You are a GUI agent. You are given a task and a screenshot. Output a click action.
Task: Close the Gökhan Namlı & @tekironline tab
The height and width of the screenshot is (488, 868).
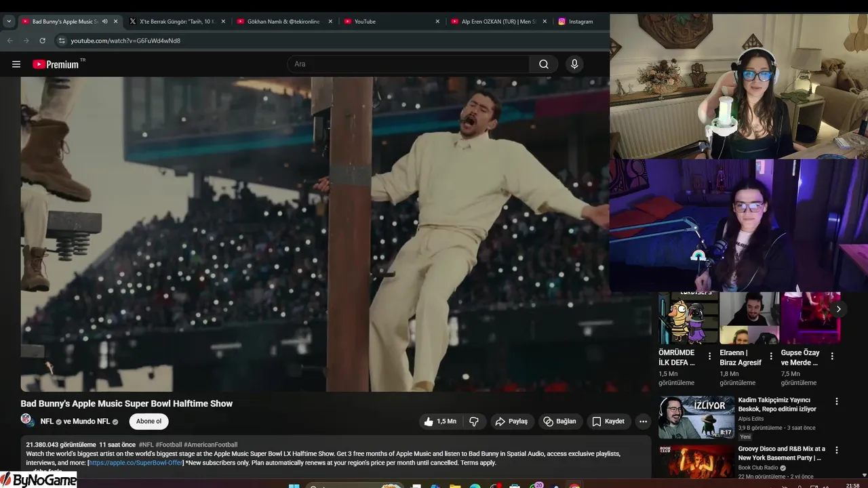point(330,22)
